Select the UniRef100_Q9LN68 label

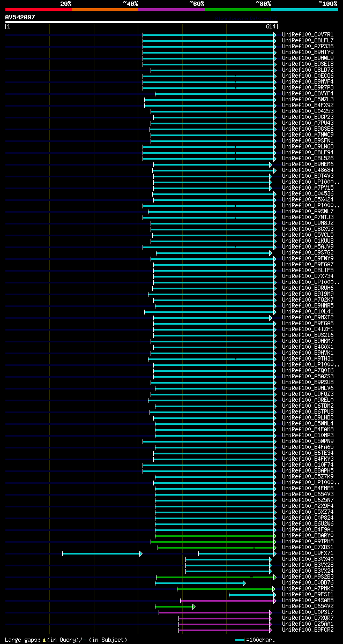(x=308, y=146)
